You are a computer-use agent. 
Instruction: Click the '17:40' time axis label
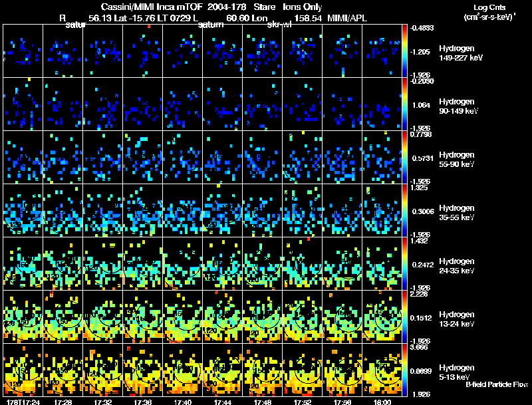pos(182,402)
